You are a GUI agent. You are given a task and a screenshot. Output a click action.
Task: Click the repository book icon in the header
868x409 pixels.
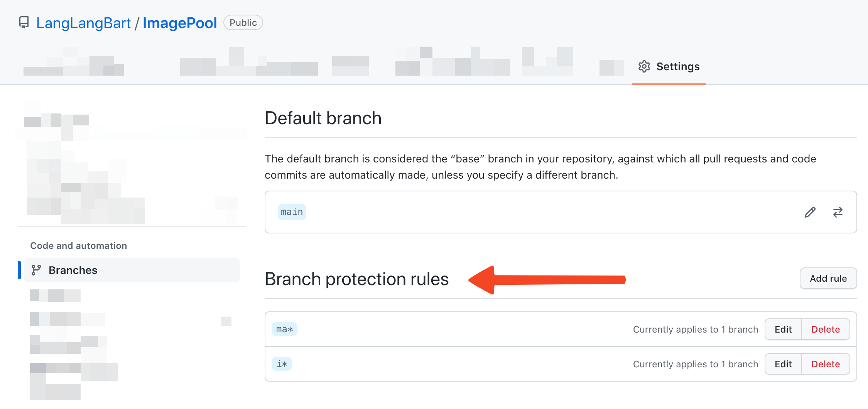pyautogui.click(x=24, y=22)
